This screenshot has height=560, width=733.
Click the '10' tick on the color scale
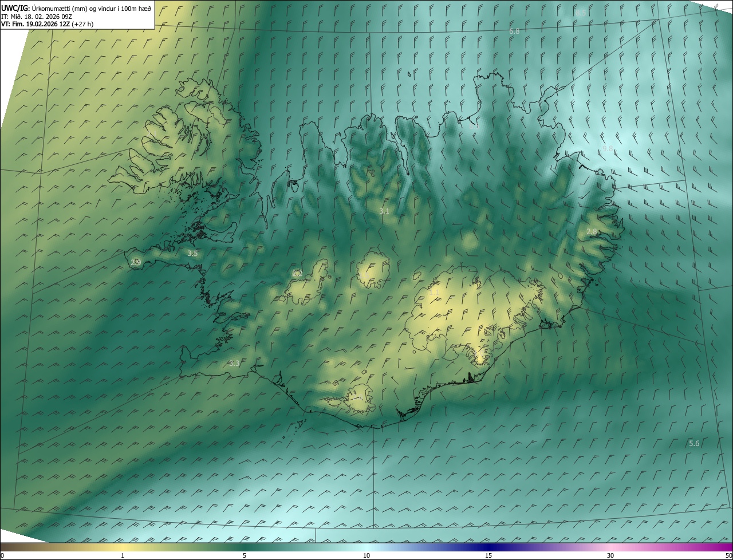click(x=366, y=555)
